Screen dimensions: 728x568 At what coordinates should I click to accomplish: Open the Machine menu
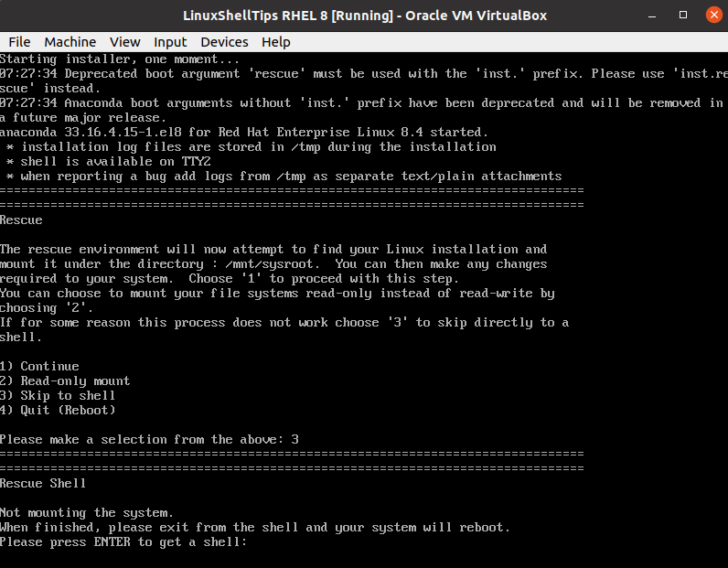(x=70, y=42)
